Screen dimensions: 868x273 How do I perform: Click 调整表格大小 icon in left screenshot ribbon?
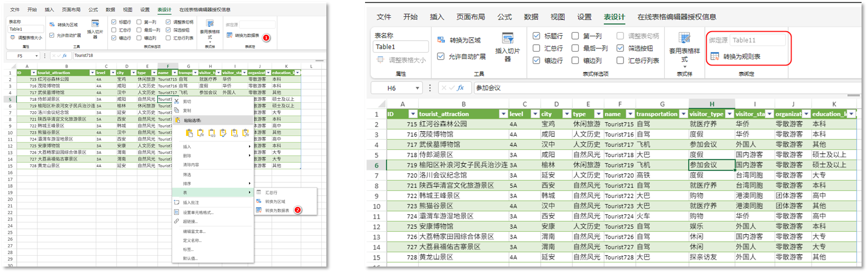(13, 37)
